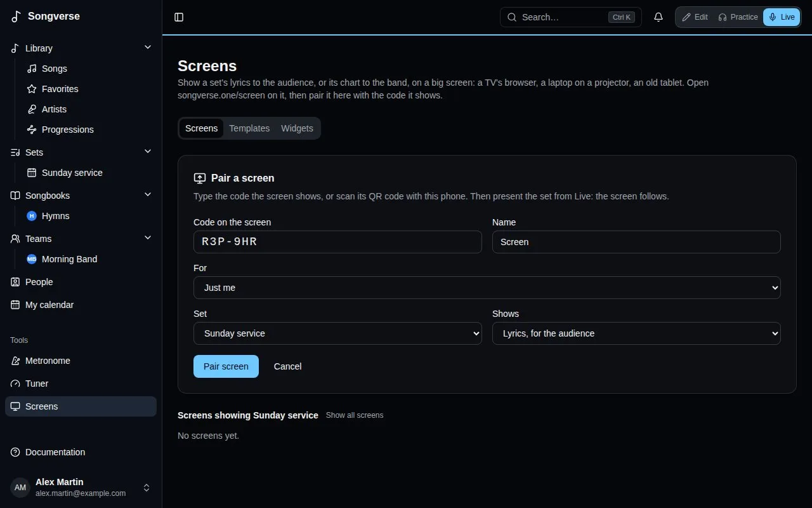
Task: Focus the Code on the screen field
Action: (337, 242)
